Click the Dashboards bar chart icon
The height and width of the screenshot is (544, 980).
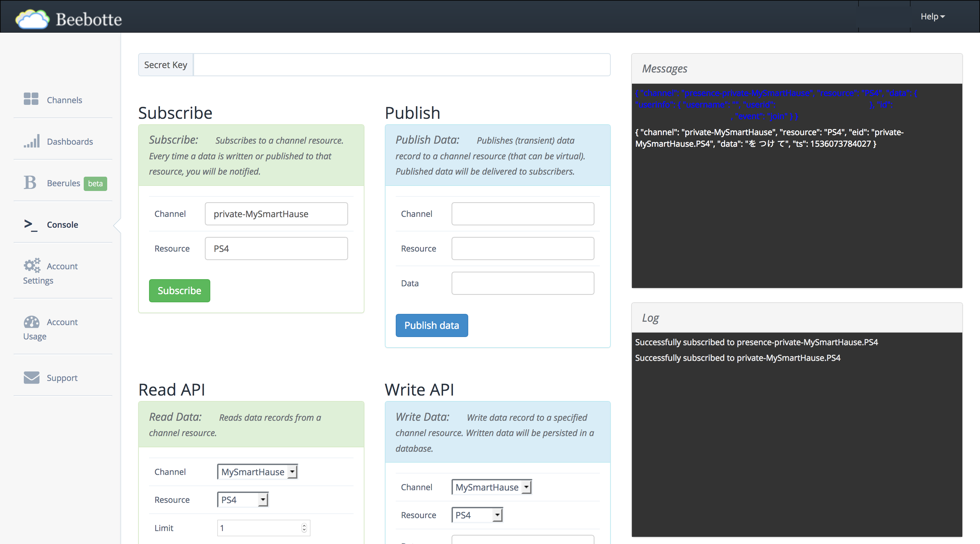(32, 141)
